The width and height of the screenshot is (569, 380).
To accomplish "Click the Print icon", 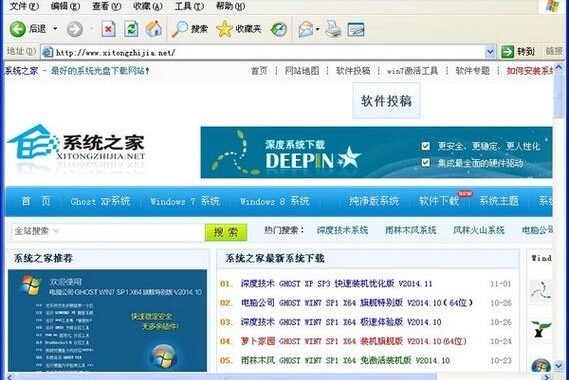I will tap(333, 29).
